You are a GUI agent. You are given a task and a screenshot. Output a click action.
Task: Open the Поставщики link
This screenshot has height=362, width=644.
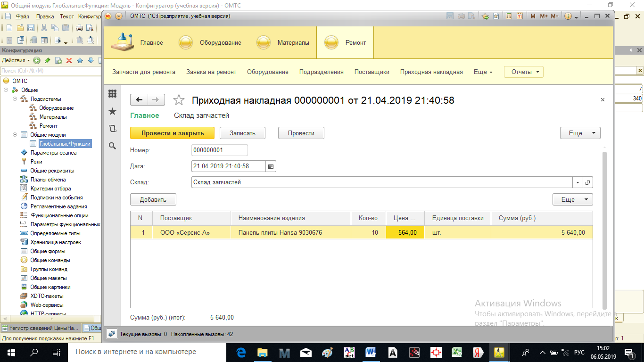(x=372, y=72)
